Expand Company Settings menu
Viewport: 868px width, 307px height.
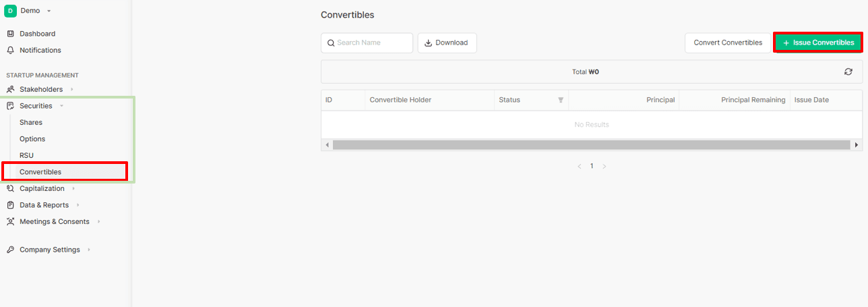49,250
